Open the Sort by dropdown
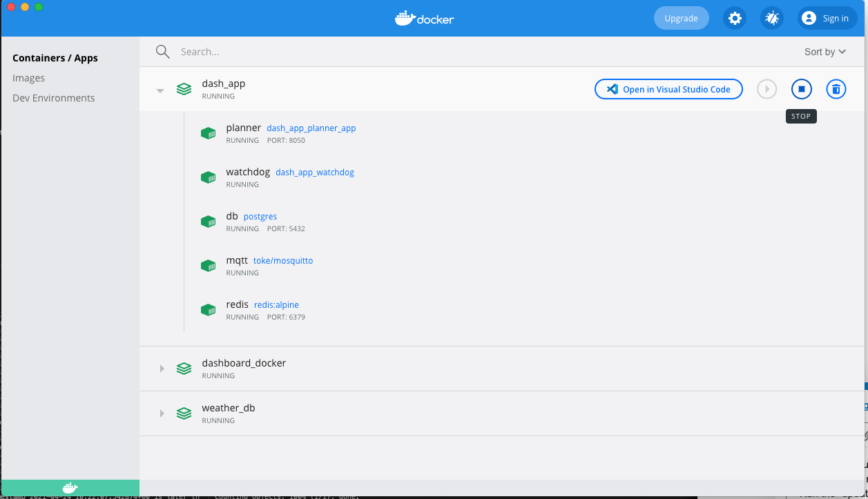This screenshot has height=499, width=868. [x=825, y=52]
